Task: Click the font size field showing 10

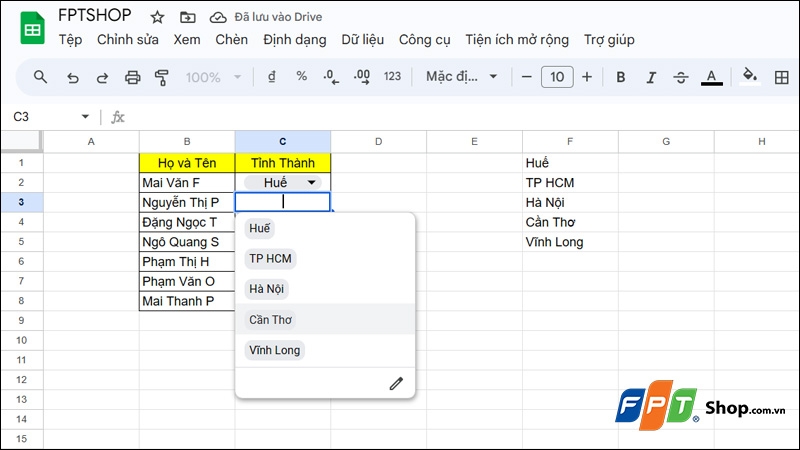Action: click(x=557, y=77)
